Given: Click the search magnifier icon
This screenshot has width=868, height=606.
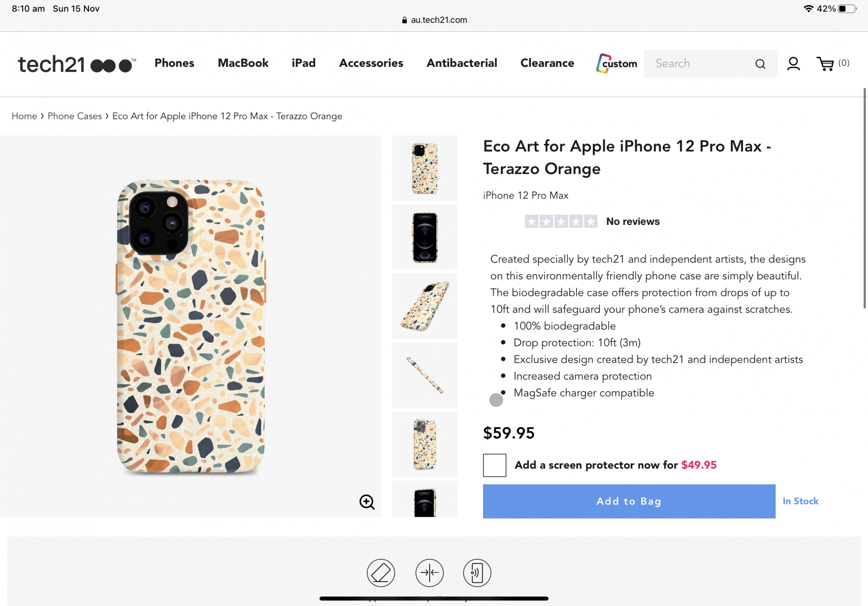Looking at the screenshot, I should (760, 64).
